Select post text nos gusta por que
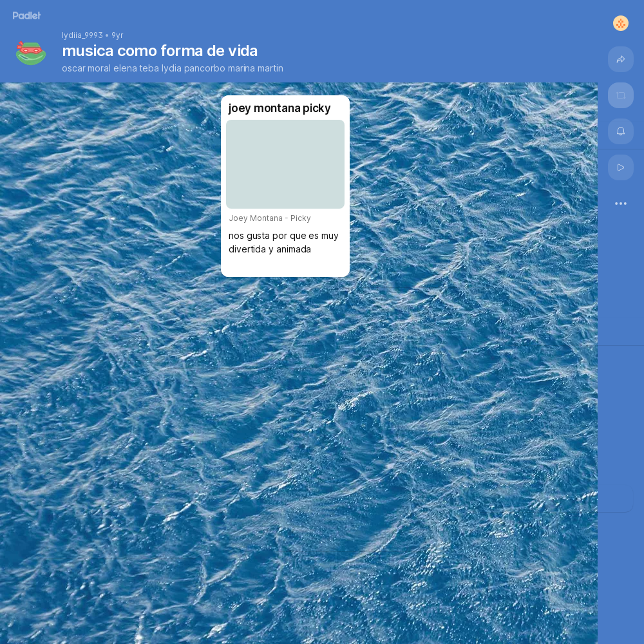The height and width of the screenshot is (644, 644). tap(283, 242)
